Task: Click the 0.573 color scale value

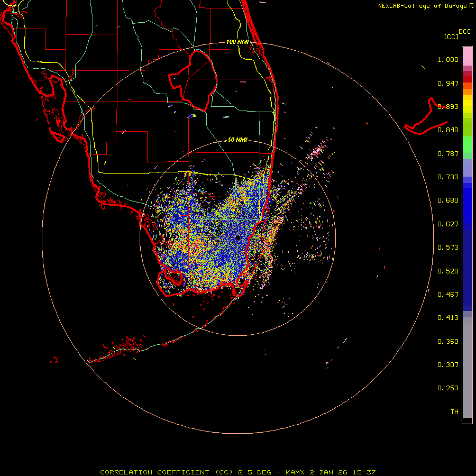Action: 448,248
